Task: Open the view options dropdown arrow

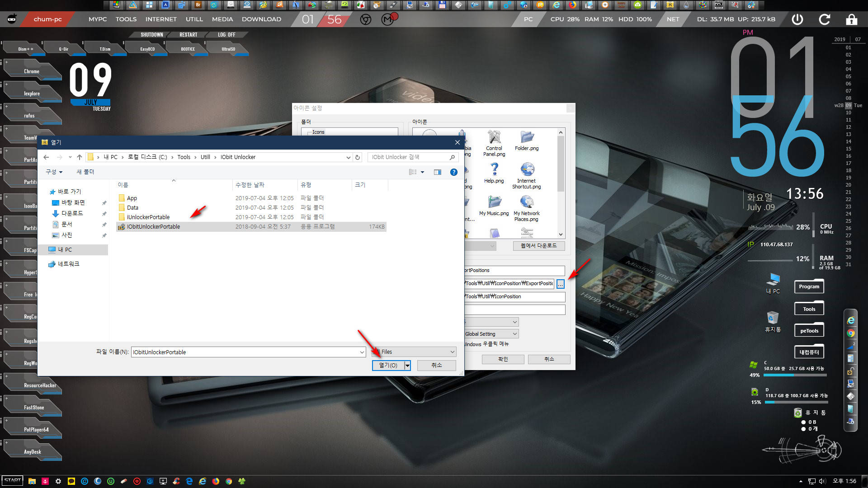Action: (423, 172)
